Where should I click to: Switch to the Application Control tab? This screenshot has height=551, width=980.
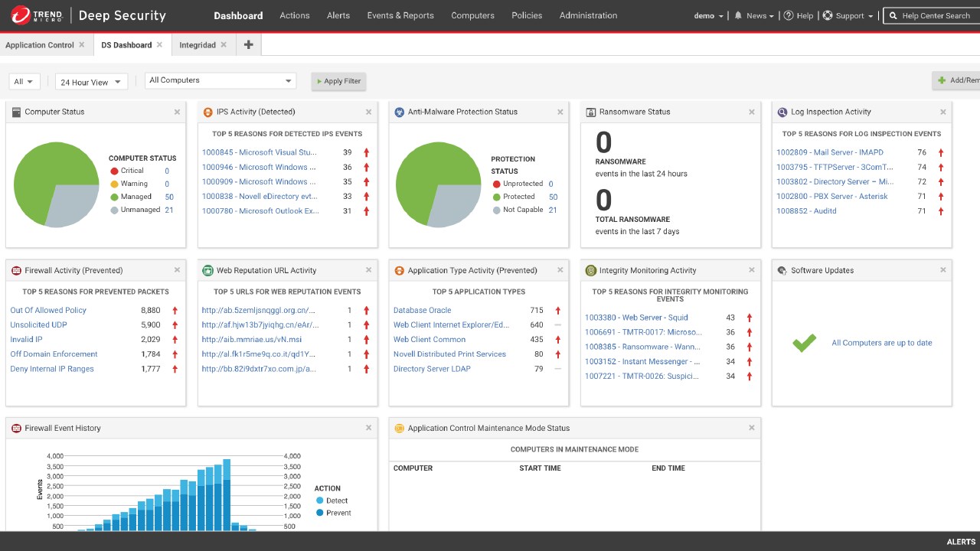pos(40,45)
